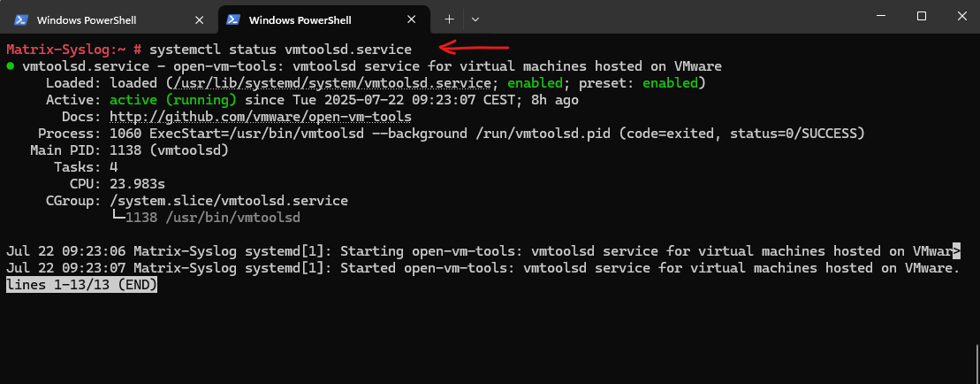Close the first Windows PowerShell tab
Image resolution: width=980 pixels, height=384 pixels.
point(200,20)
